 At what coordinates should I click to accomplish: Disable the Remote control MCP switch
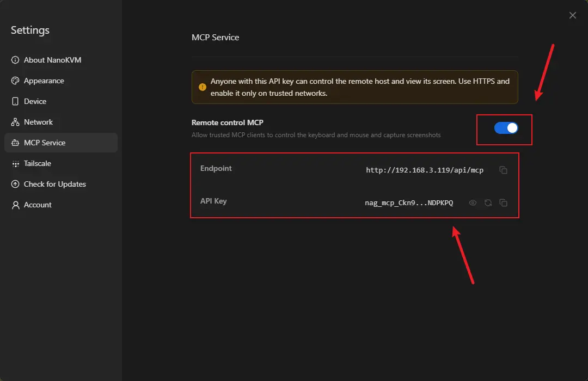pos(506,128)
